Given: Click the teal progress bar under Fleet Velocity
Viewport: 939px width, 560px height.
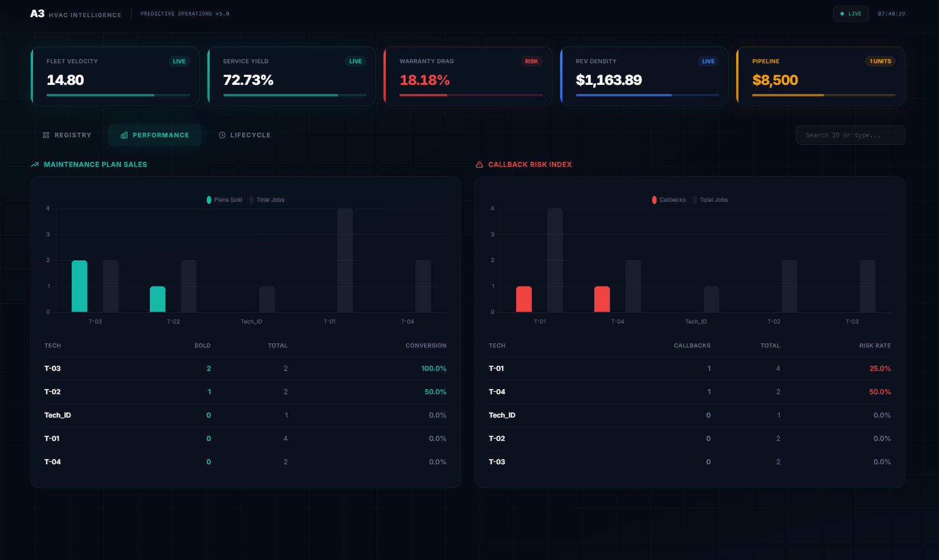Looking at the screenshot, I should click(100, 95).
